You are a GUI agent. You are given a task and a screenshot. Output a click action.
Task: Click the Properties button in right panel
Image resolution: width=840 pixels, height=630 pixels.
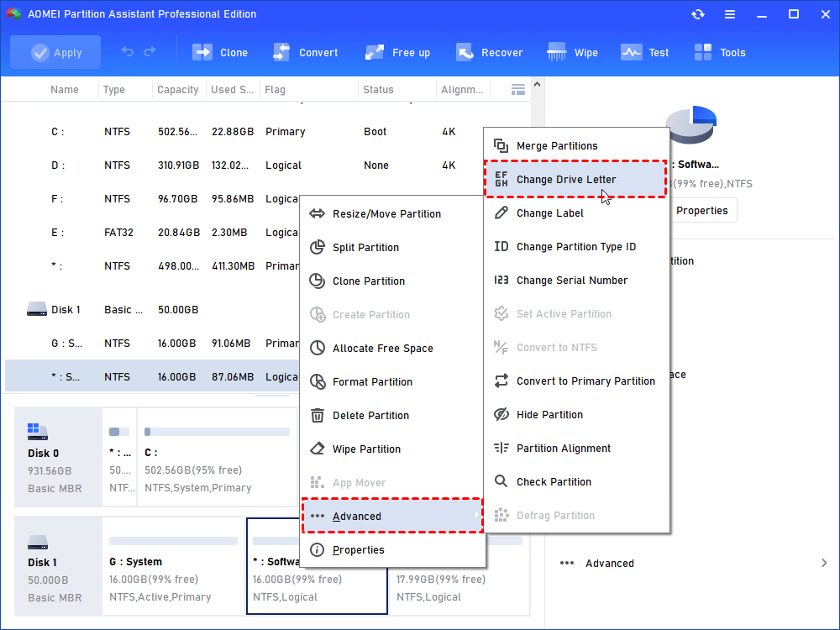tap(701, 211)
